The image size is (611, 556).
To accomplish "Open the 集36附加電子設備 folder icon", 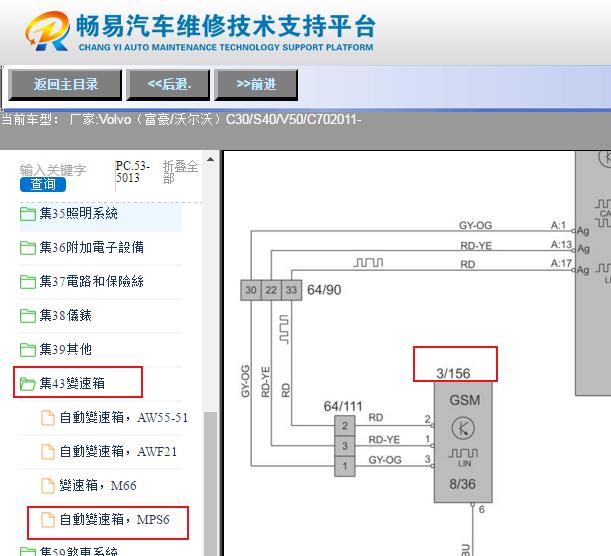I will point(28,248).
